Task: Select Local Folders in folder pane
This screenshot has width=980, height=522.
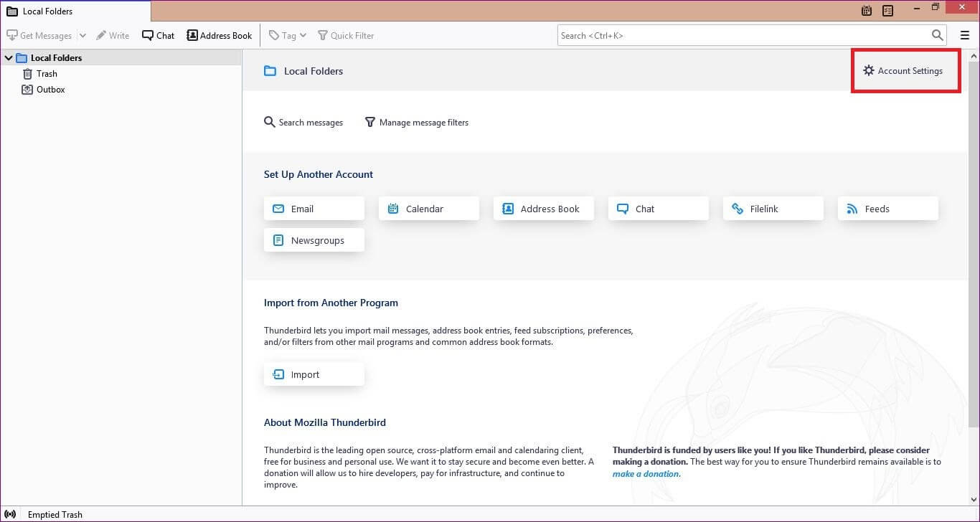Action: pos(56,58)
